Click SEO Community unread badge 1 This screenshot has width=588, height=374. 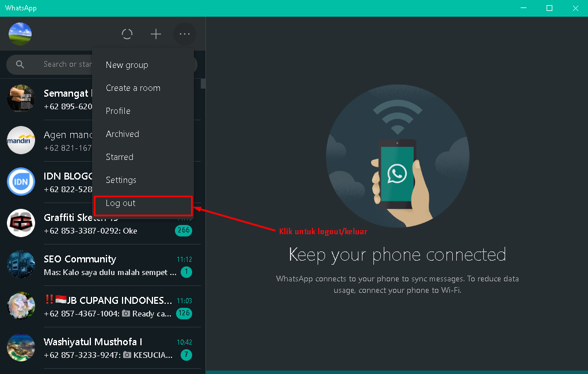186,272
